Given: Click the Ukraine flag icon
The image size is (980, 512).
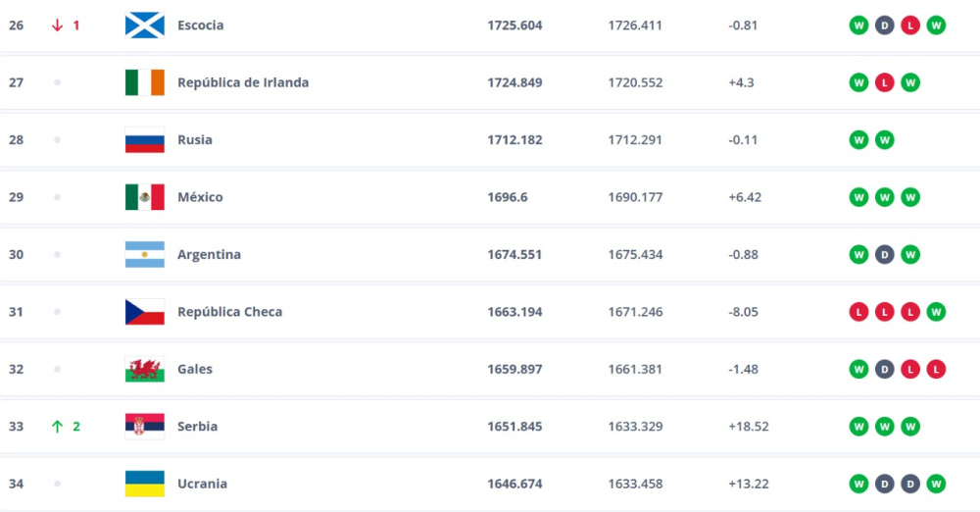Looking at the screenshot, I should (144, 484).
